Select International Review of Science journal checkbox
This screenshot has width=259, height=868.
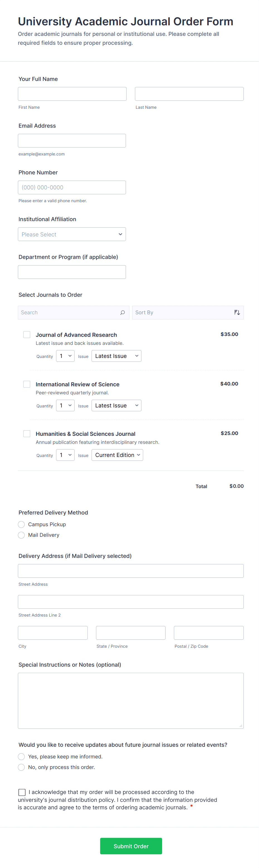[x=27, y=384]
